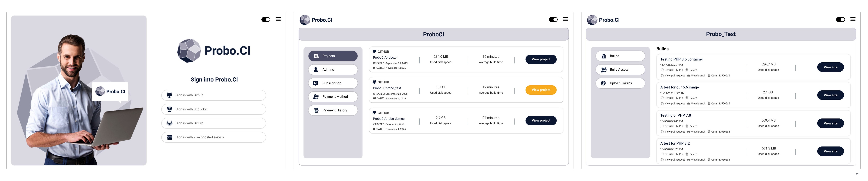
Task: Expand the hamburger menu on the Probo_Test builds page
Action: 853,19
